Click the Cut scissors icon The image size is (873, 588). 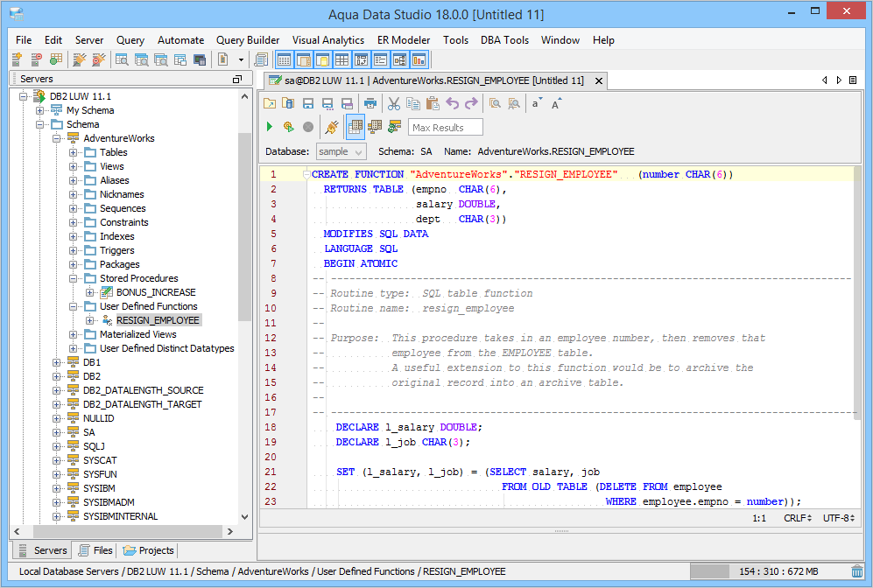(394, 103)
